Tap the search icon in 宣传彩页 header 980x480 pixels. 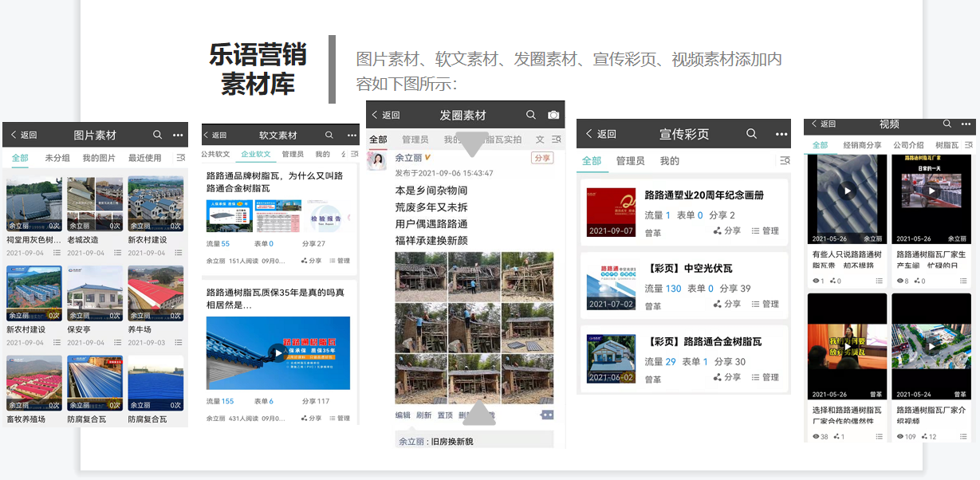752,134
